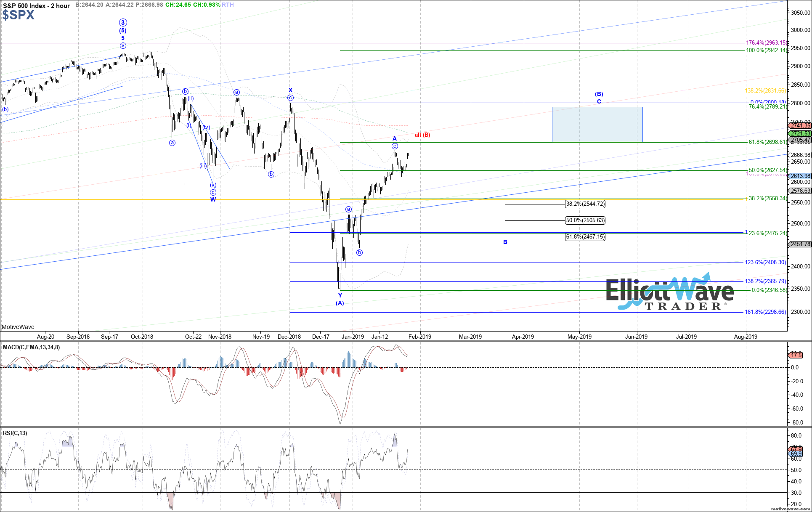Screen dimensions: 812x512
Task: Click the circled 3 wave label at top
Action: 122,23
